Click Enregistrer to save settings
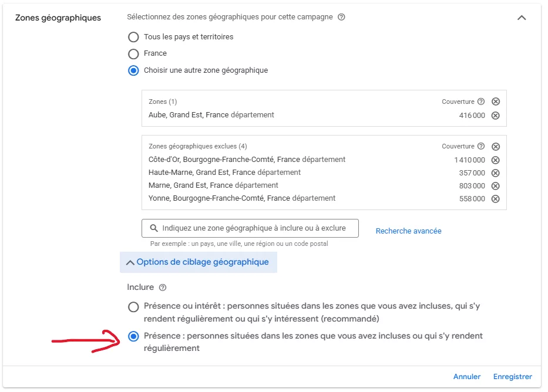548x392 pixels. point(512,376)
